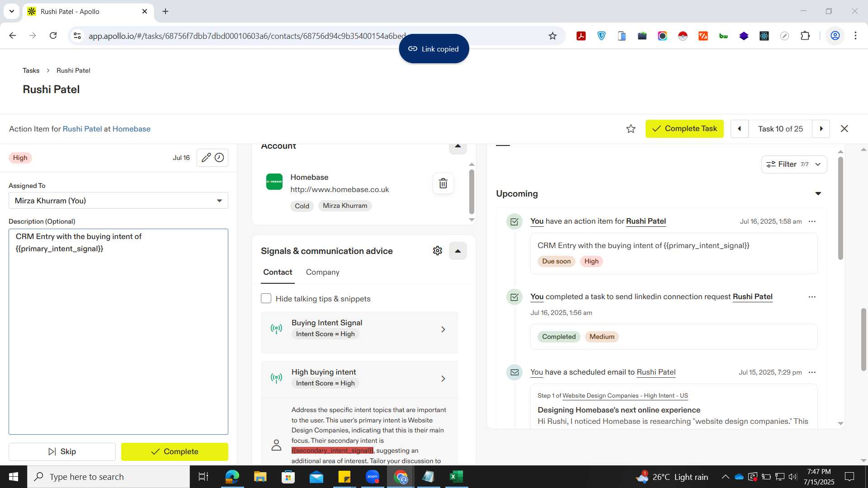The height and width of the screenshot is (488, 868).
Task: Open Zoom from the taskbar
Action: (x=373, y=477)
